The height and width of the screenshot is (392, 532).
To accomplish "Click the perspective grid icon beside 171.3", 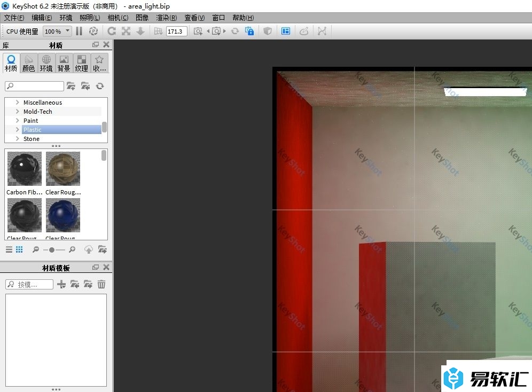I will [158, 31].
